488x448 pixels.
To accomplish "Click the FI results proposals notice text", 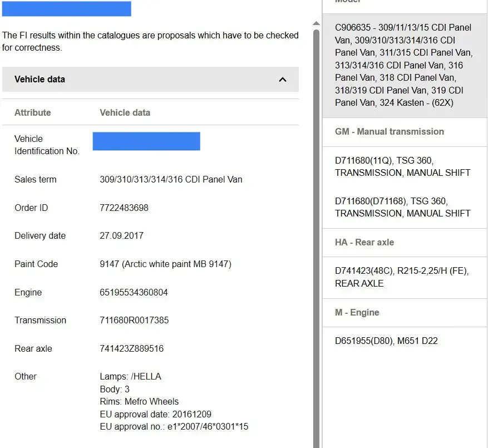I will (150, 41).
